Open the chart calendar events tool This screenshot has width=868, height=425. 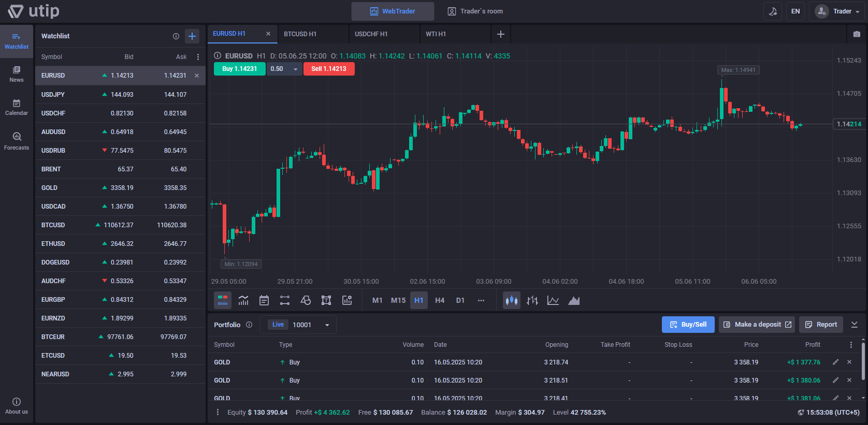264,300
